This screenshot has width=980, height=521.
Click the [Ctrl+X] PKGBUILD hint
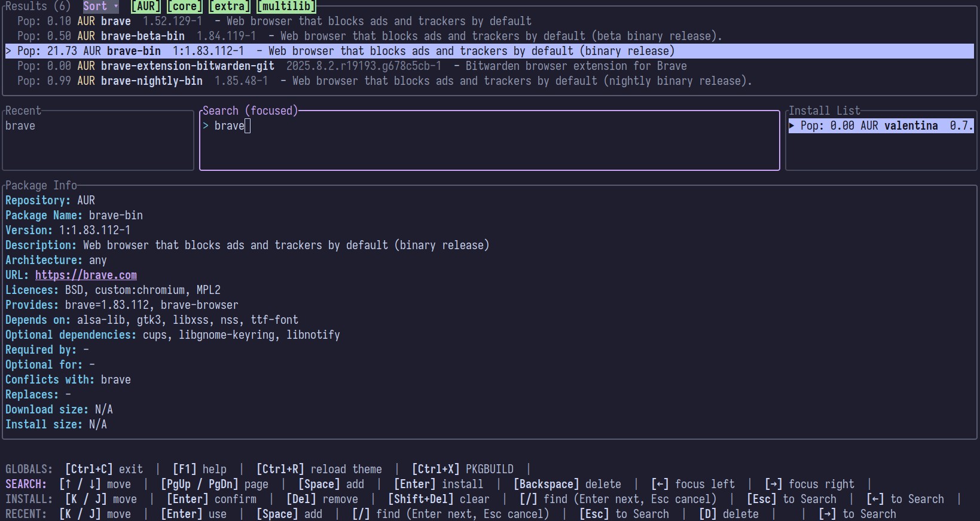coord(462,469)
